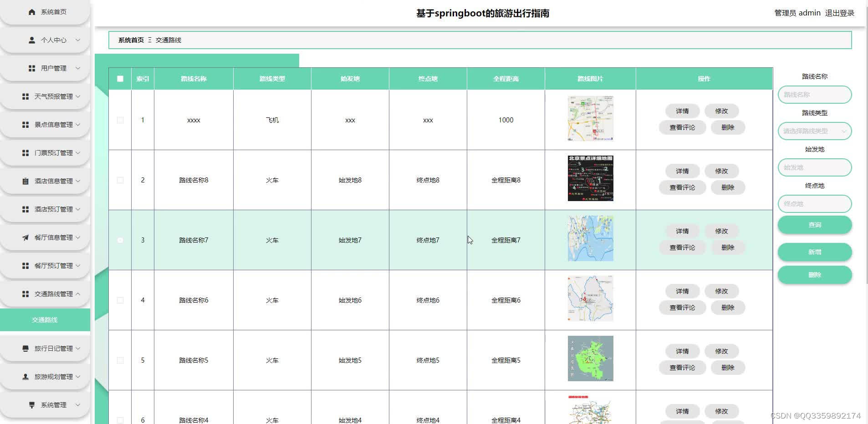This screenshot has height=424, width=868.
Task: Open 系统首页 in the sidebar
Action: pyautogui.click(x=45, y=12)
